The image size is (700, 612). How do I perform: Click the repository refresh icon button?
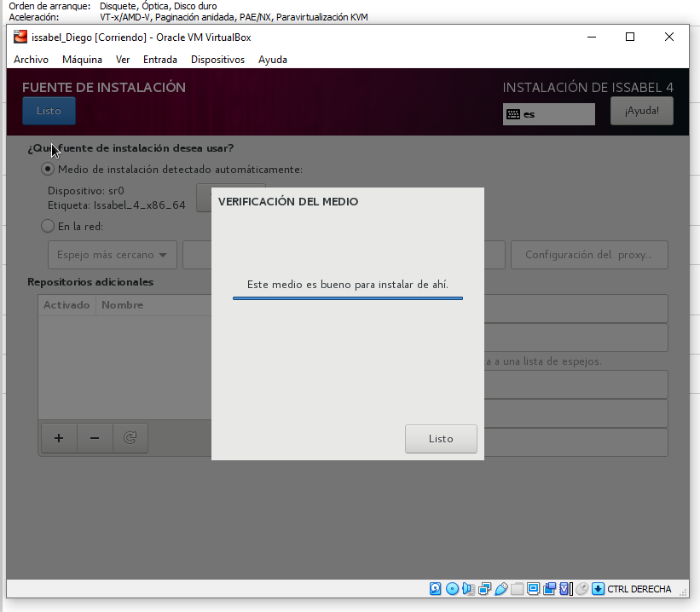[x=130, y=438]
